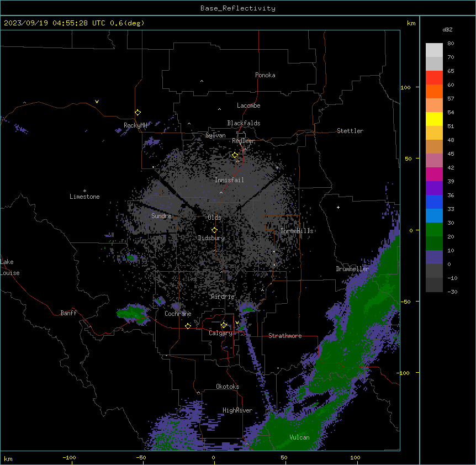Click the asterisk marker northeast of Innisfail

click(x=277, y=168)
